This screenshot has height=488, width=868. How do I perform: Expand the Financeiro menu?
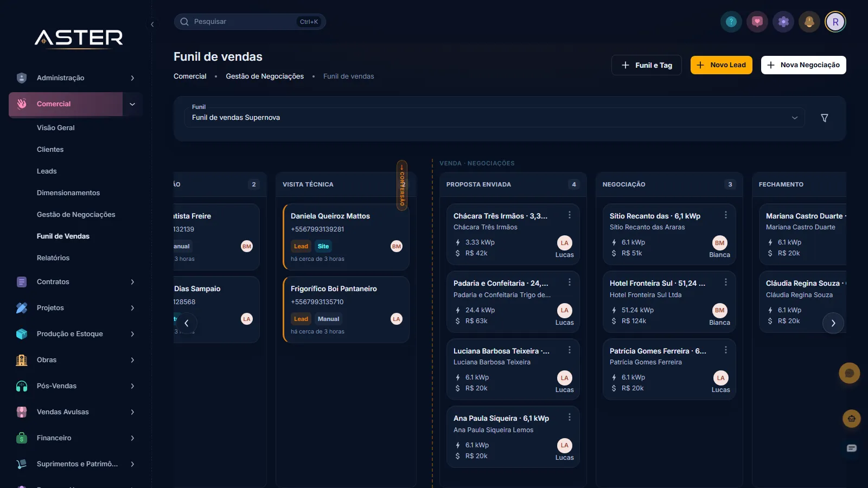[76, 438]
